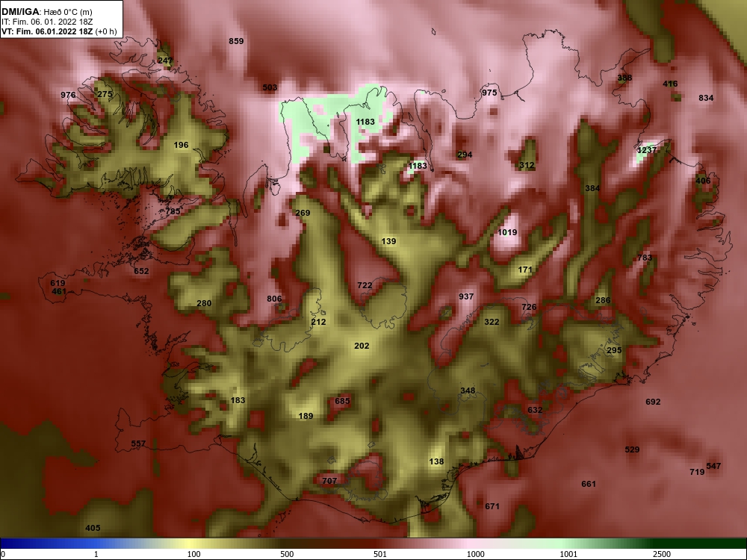747x560 pixels.
Task: Click the 171 value label
Action: 525,270
